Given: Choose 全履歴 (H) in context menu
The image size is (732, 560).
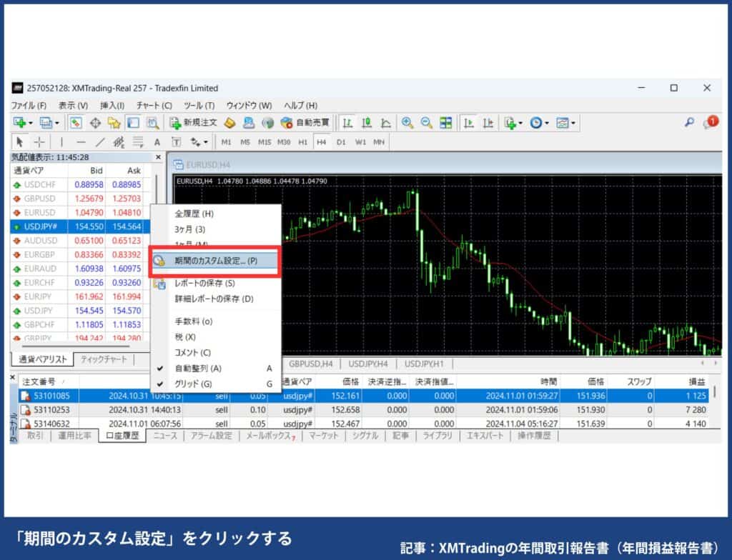Looking at the screenshot, I should [194, 214].
